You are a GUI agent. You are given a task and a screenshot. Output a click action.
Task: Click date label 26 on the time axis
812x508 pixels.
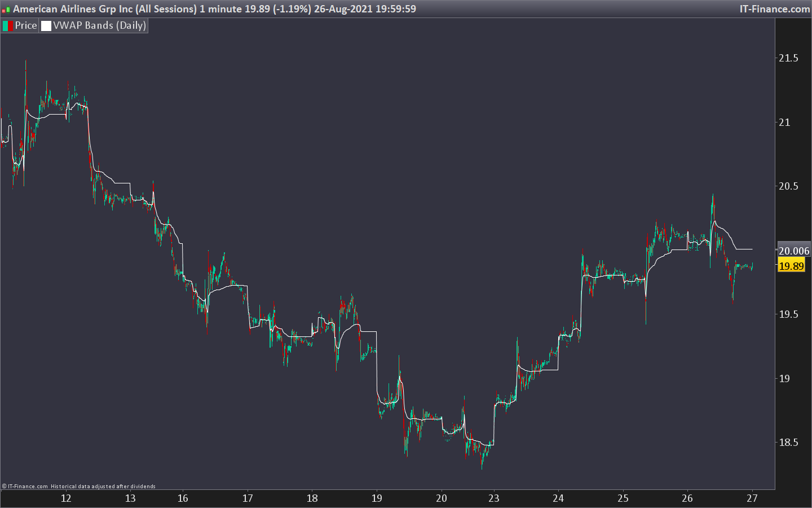pos(687,498)
